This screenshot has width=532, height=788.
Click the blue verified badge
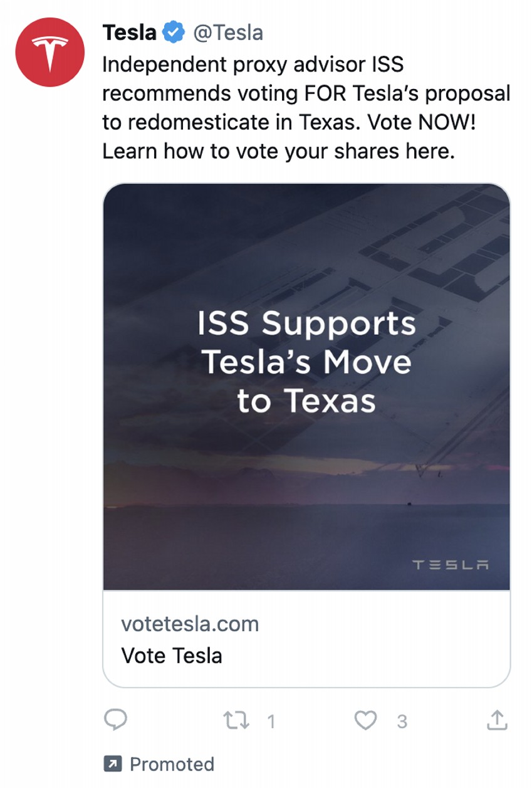[174, 33]
